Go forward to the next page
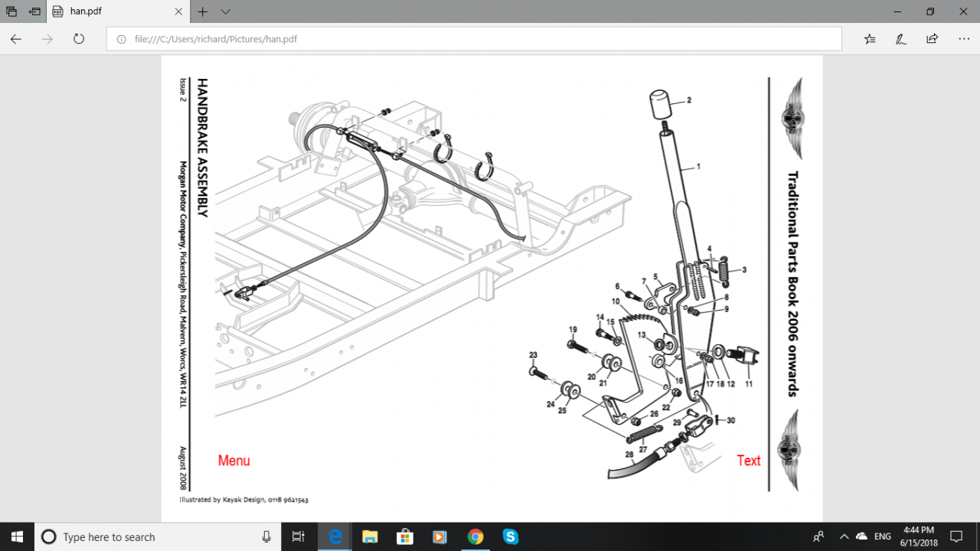Viewport: 980px width, 551px height. click(x=47, y=39)
